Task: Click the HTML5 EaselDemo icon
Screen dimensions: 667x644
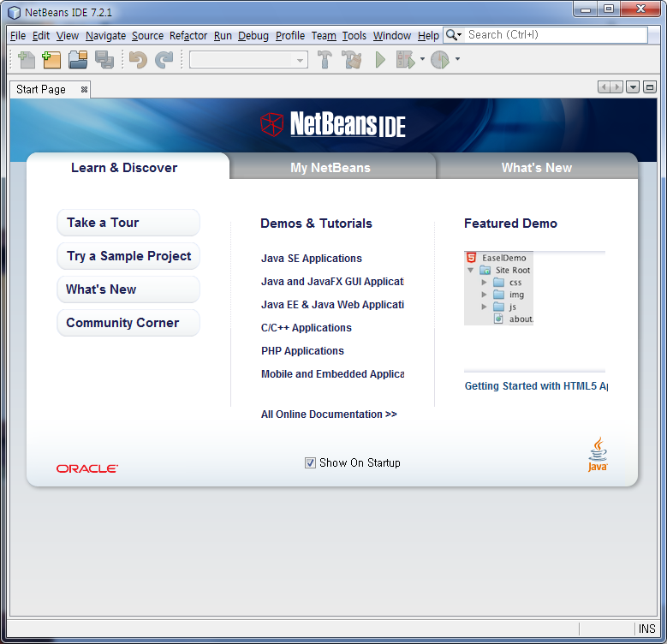Action: (x=471, y=258)
